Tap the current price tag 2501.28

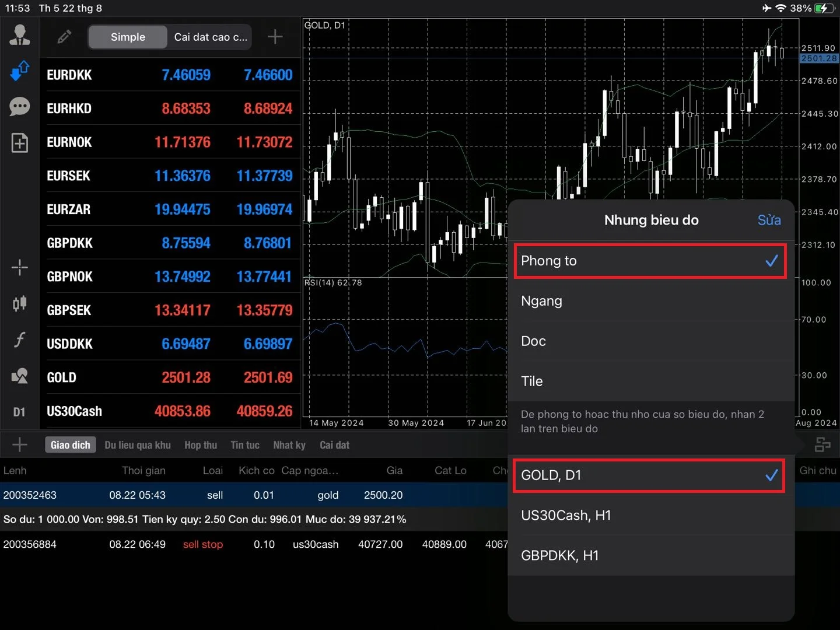(819, 58)
